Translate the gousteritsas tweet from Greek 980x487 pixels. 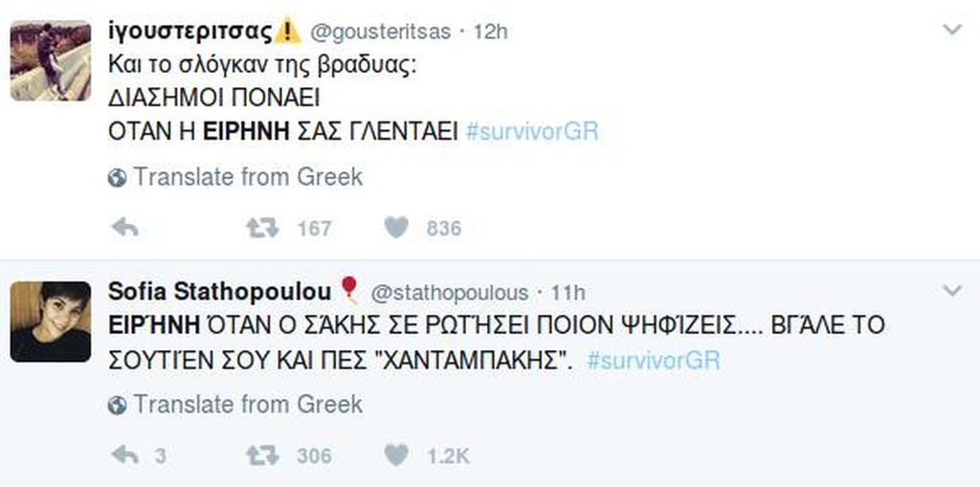tap(248, 177)
